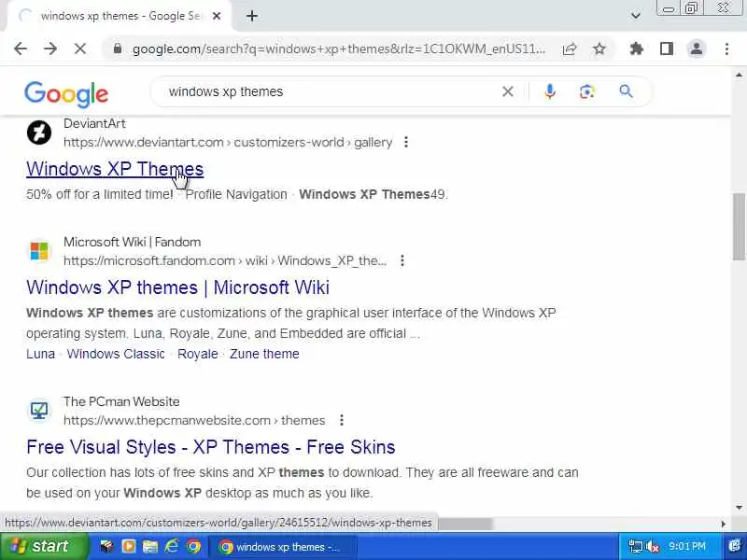Open the Windows Start menu

point(43,546)
